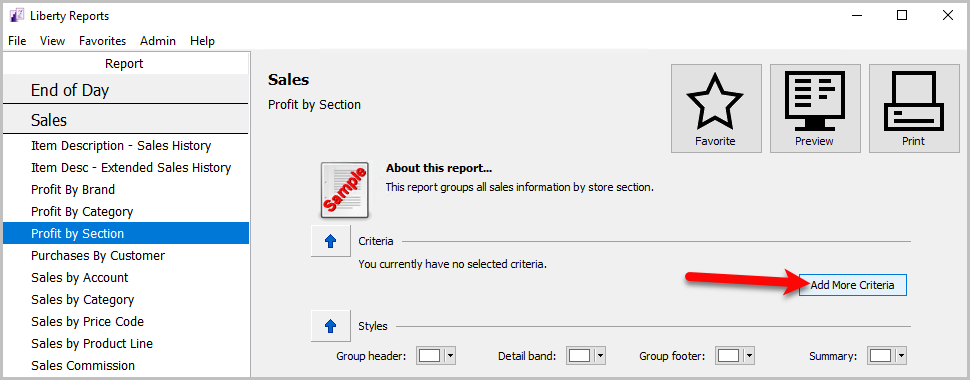The height and width of the screenshot is (380, 970).
Task: Click the Print printer icon button
Action: (914, 108)
